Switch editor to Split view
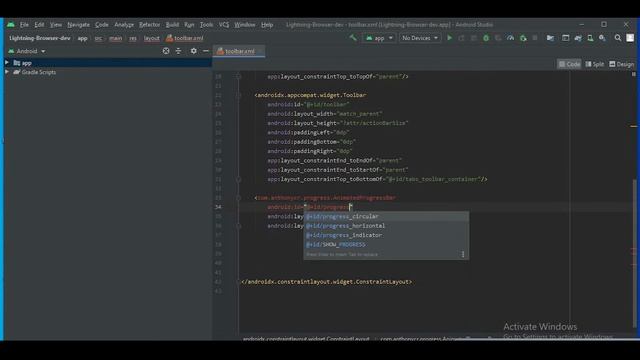The height and width of the screenshot is (360, 640). pyautogui.click(x=595, y=64)
